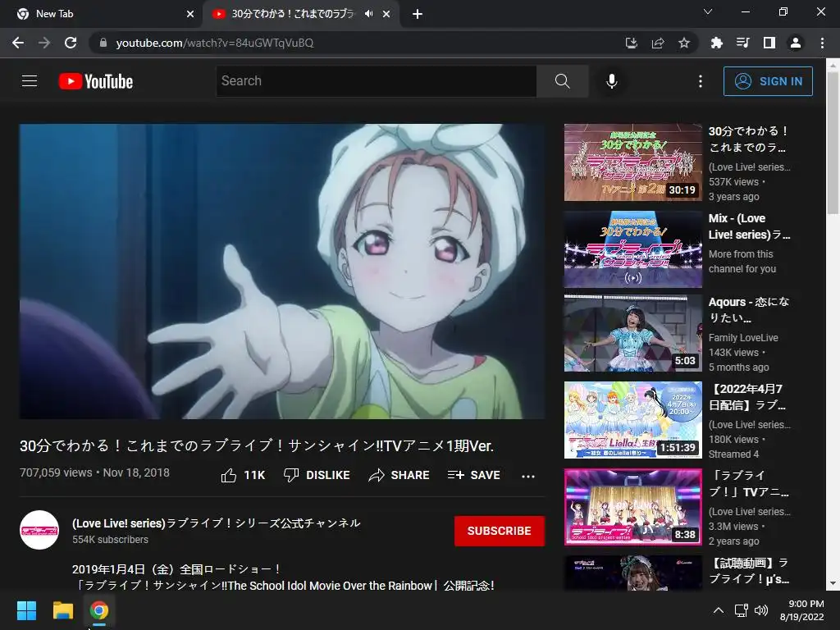Open Love Live series channel avatar
Viewport: 840px width, 630px height.
[x=39, y=530]
